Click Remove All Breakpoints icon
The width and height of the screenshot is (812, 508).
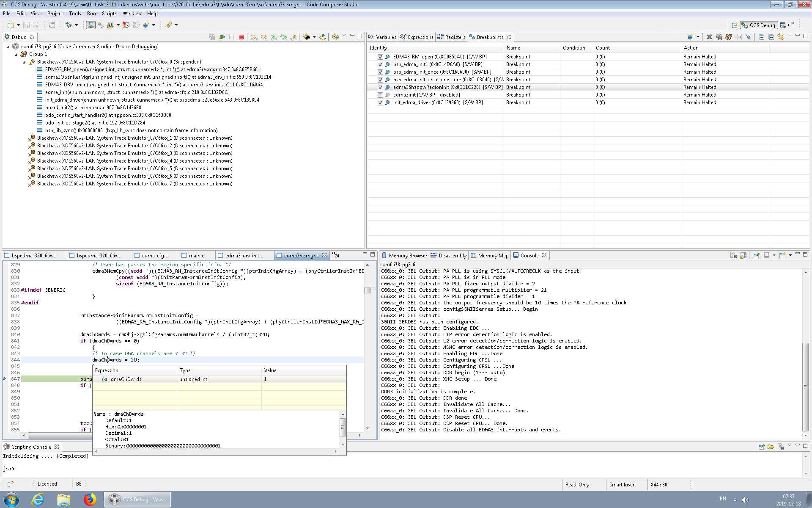pyautogui.click(x=719, y=37)
